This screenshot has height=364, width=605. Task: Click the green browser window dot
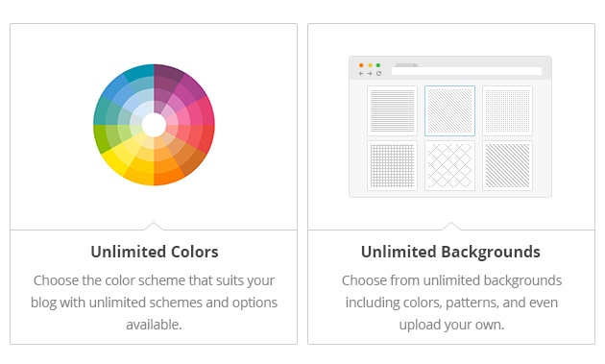pyautogui.click(x=378, y=65)
